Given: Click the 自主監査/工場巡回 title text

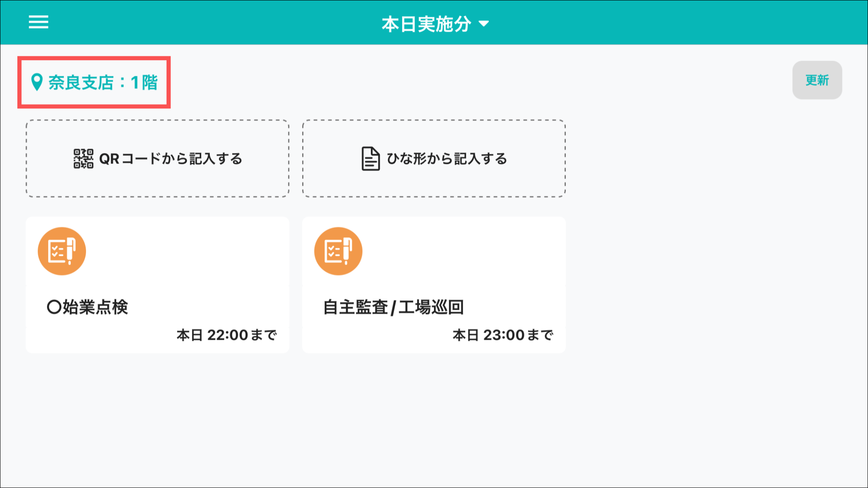Looking at the screenshot, I should (x=393, y=307).
